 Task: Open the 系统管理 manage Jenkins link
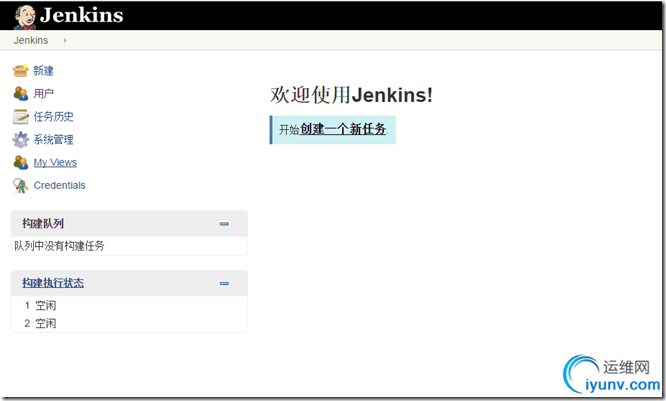54,139
